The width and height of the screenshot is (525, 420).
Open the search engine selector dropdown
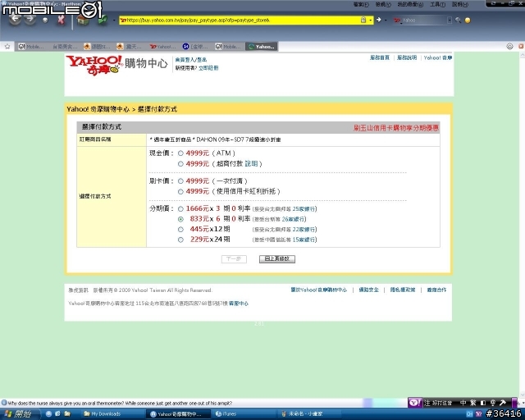click(x=450, y=21)
